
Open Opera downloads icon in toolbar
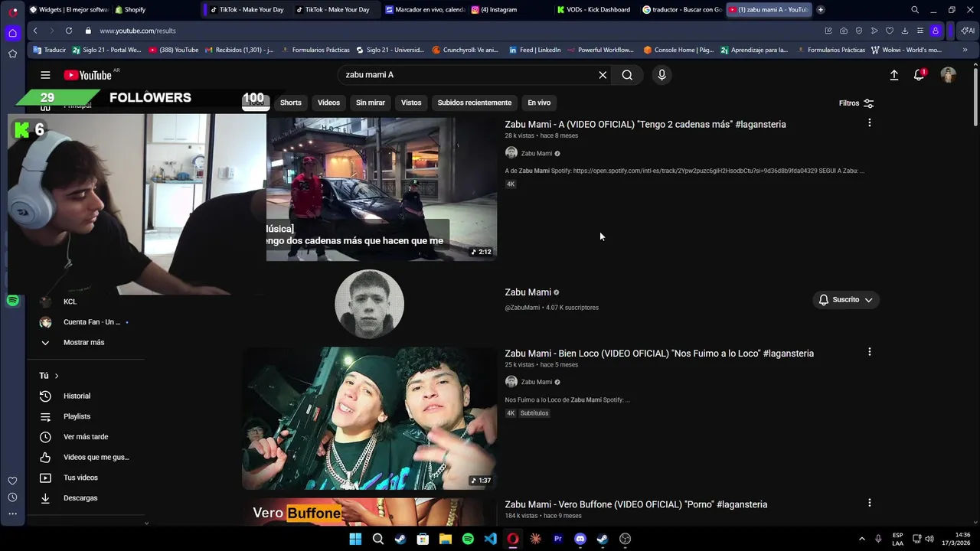coord(905,31)
